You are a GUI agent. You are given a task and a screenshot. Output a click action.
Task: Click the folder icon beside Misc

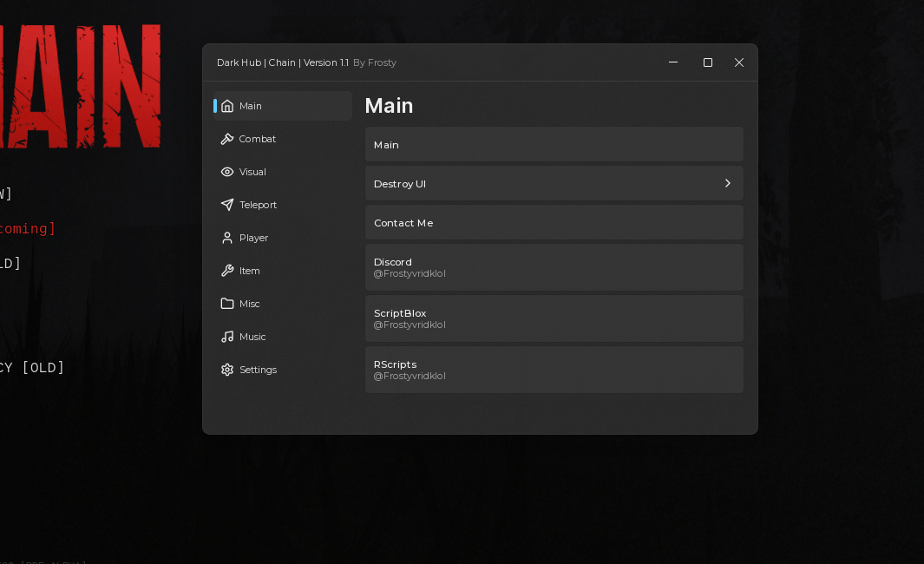[226, 304]
